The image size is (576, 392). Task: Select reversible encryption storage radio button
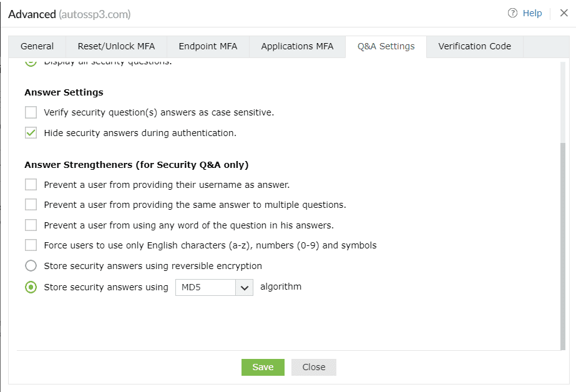click(x=31, y=266)
